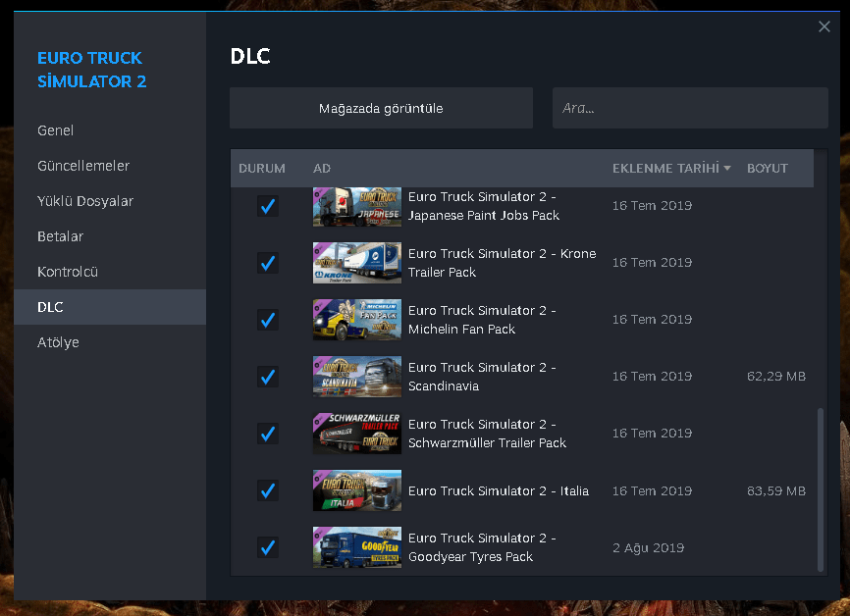The image size is (850, 616).
Task: Uncheck the Schwarzmüller Trailer Pack checkbox
Action: (x=268, y=434)
